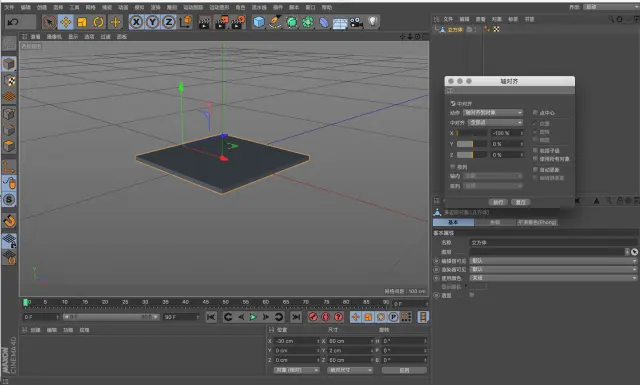640x385 pixels.
Task: Add a Cube primitive object
Action: click(259, 22)
